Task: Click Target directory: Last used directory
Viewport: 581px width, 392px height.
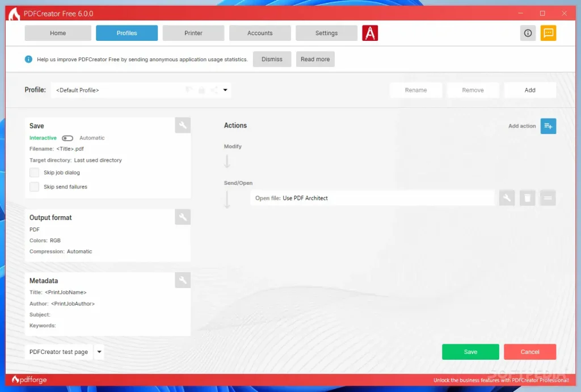Action: point(75,160)
